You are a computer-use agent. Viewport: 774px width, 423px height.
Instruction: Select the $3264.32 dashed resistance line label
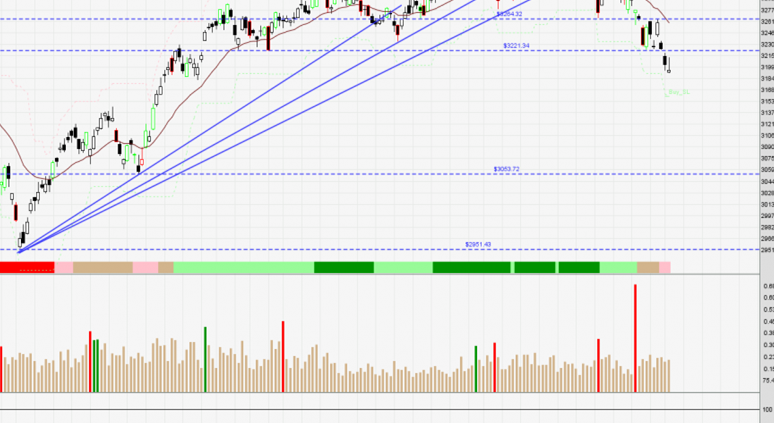[x=509, y=14]
